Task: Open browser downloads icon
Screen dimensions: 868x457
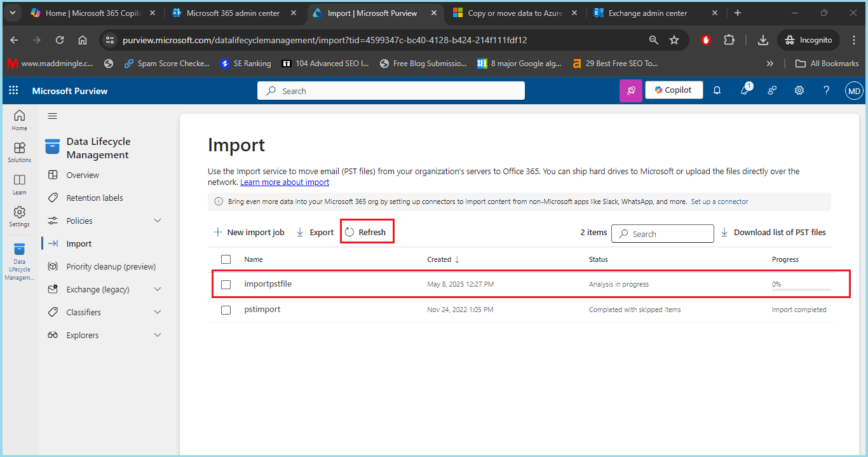Action: tap(763, 40)
